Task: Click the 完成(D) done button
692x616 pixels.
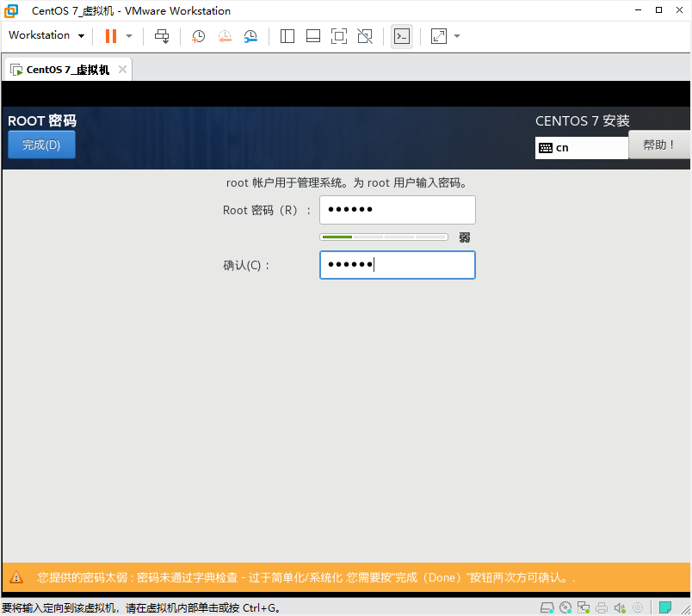Action: [x=41, y=145]
